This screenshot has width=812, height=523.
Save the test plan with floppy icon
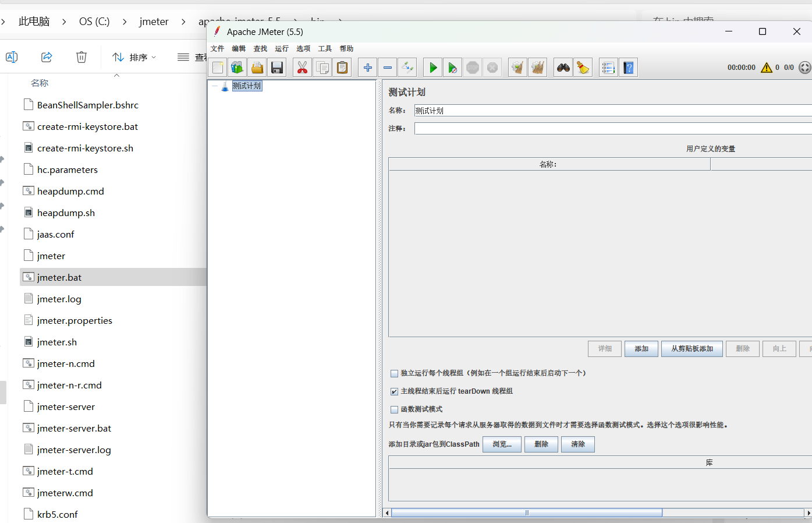tap(277, 68)
